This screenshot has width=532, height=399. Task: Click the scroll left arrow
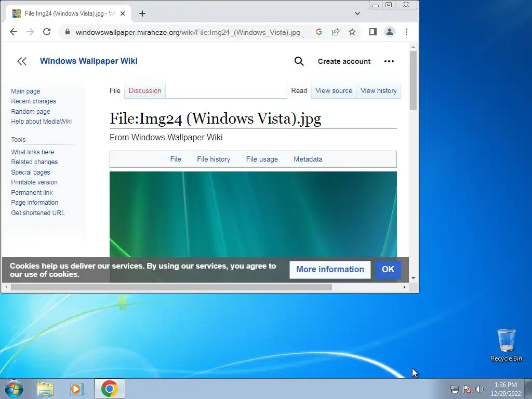(6, 287)
